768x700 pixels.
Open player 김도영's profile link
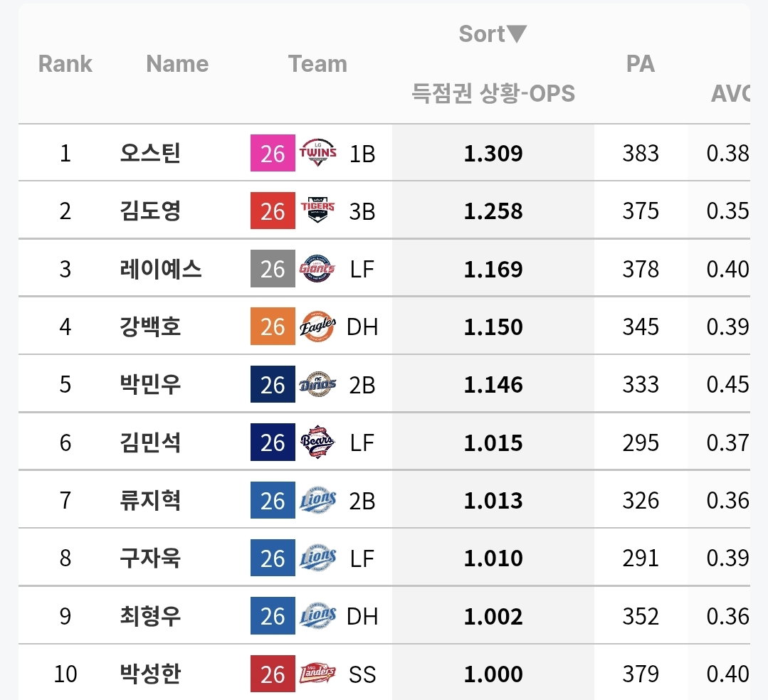pos(150,211)
